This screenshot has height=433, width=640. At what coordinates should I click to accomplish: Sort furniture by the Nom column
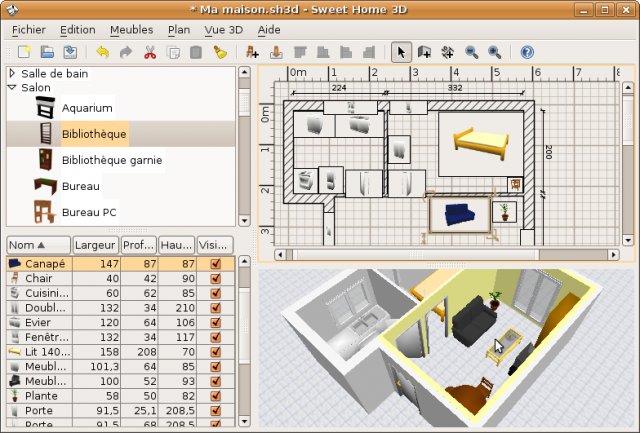[38, 245]
